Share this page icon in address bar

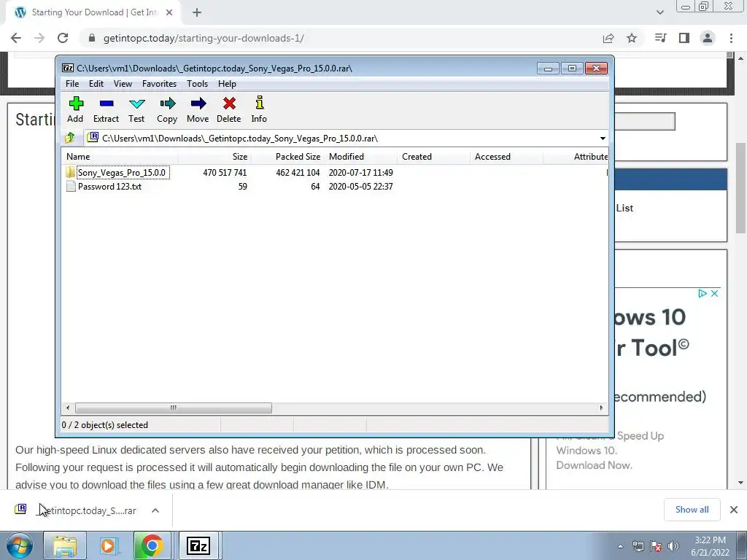[x=608, y=38]
